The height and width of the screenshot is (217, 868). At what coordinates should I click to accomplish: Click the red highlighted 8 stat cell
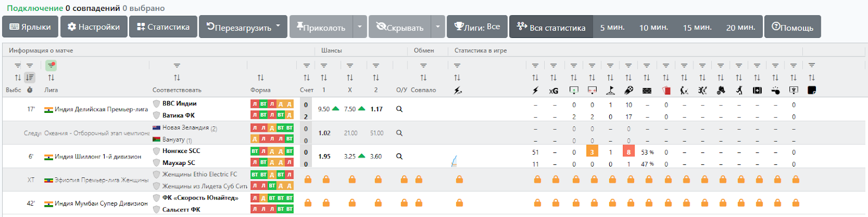(629, 152)
